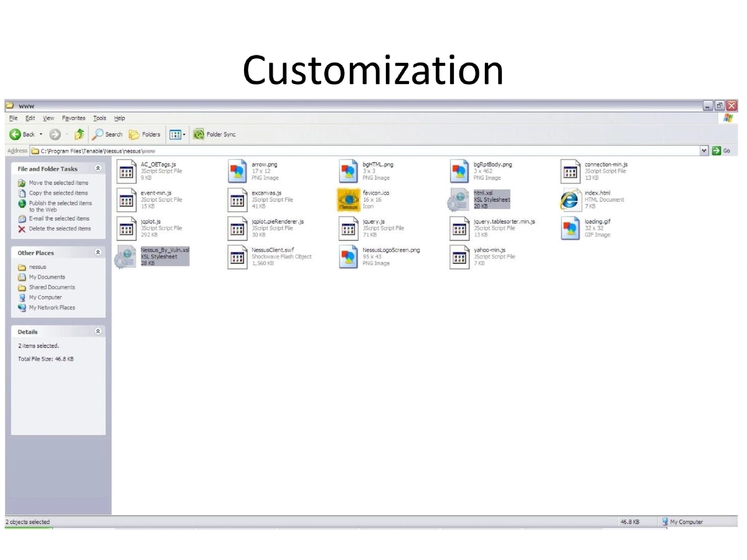Viewport: 747px width, 560px height.
Task: Select the NessusClient.swf file icon
Action: 237,257
